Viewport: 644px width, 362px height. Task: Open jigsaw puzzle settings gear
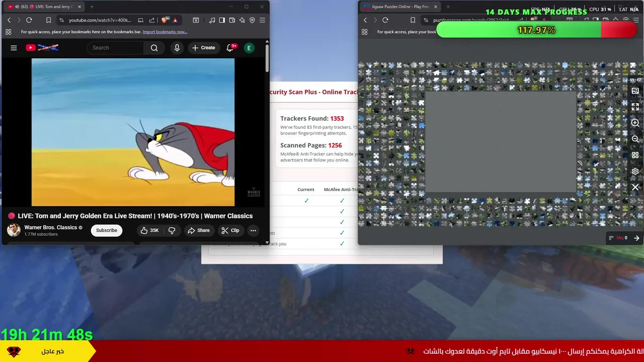[x=635, y=171]
